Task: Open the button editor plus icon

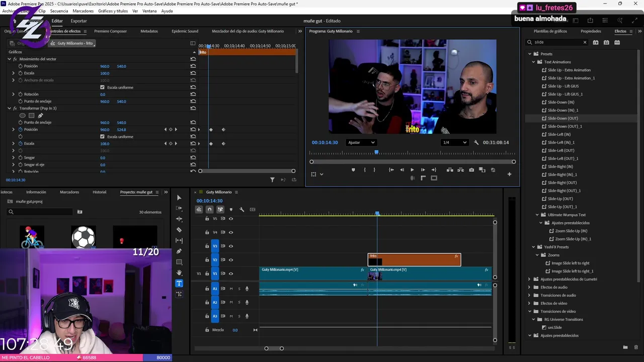Action: (x=509, y=174)
